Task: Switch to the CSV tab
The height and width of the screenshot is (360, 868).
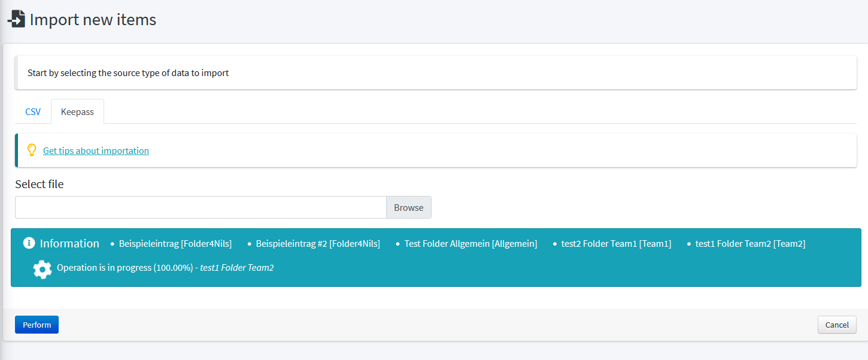Action: [x=33, y=111]
